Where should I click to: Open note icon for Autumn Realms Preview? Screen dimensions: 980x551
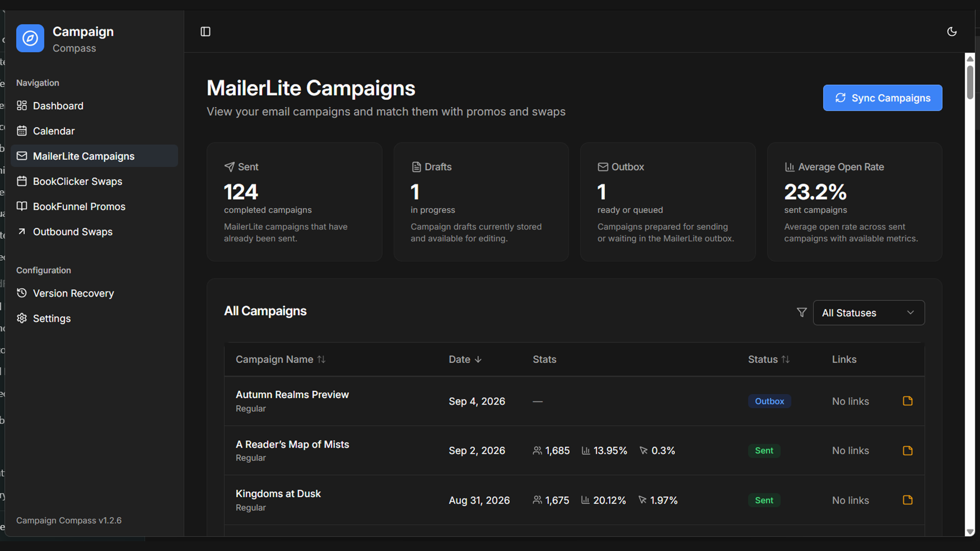[908, 401]
